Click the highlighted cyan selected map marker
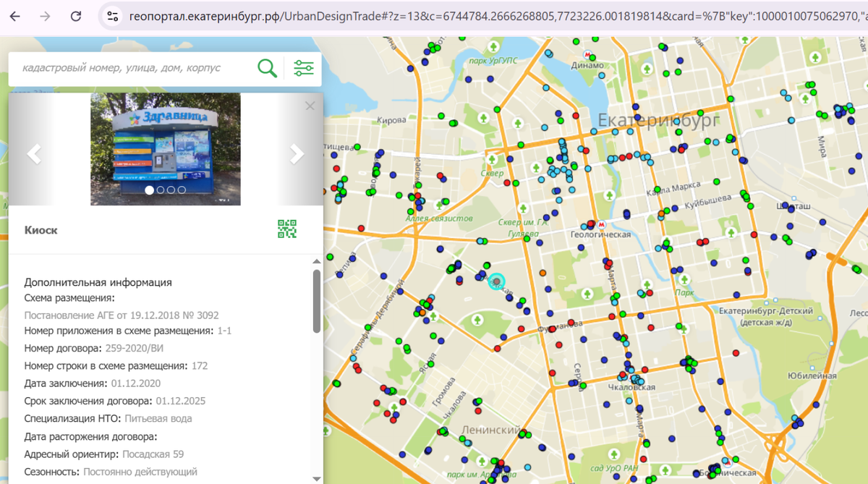Viewport: 868px width, 484px height. (x=497, y=281)
